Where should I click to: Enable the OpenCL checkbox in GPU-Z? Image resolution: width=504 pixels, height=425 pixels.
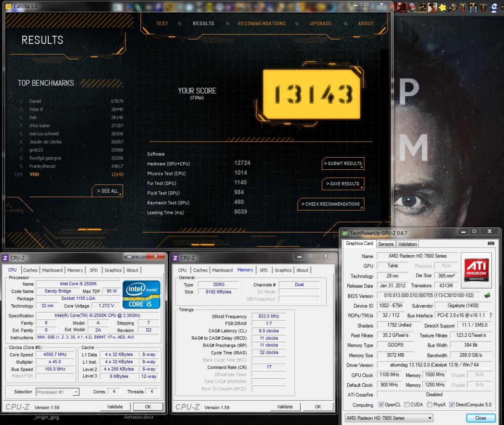(x=381, y=404)
